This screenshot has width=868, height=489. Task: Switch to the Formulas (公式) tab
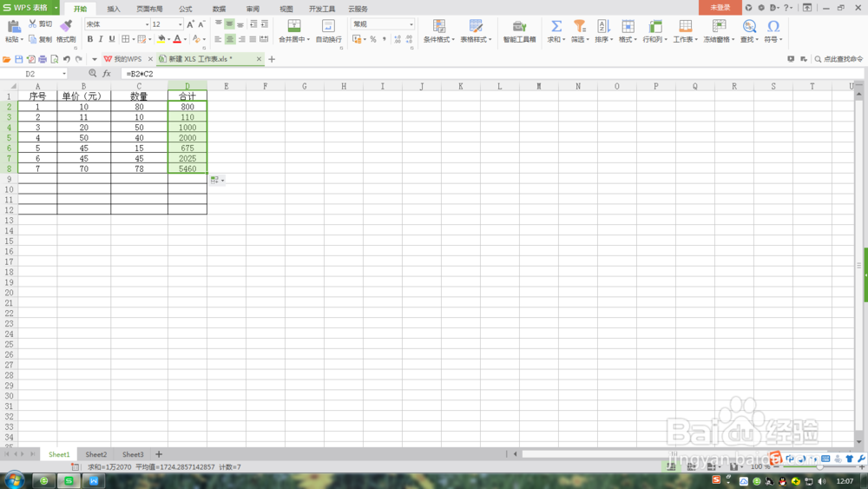pyautogui.click(x=186, y=9)
